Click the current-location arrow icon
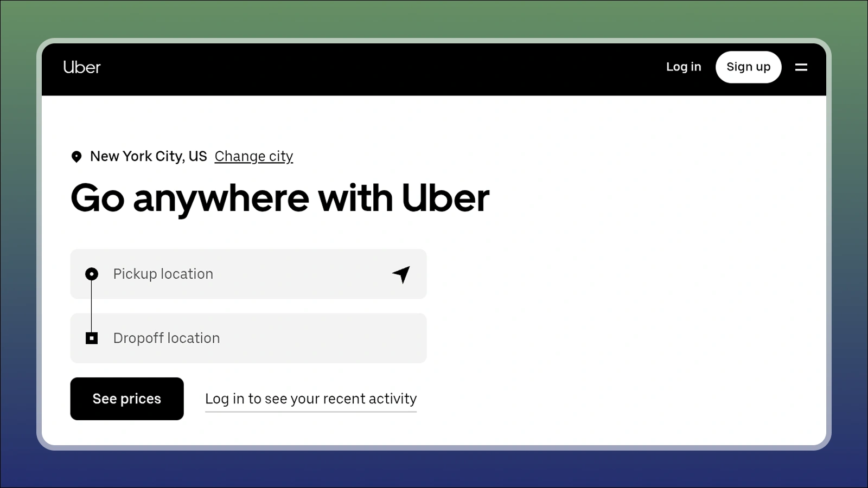 tap(401, 274)
